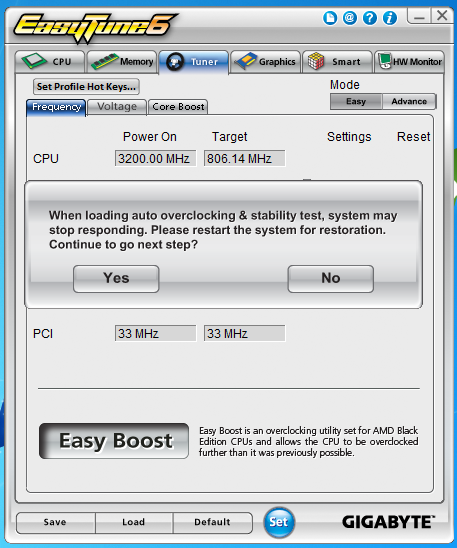Select the Smart tab
This screenshot has height=548, width=457.
tap(337, 62)
